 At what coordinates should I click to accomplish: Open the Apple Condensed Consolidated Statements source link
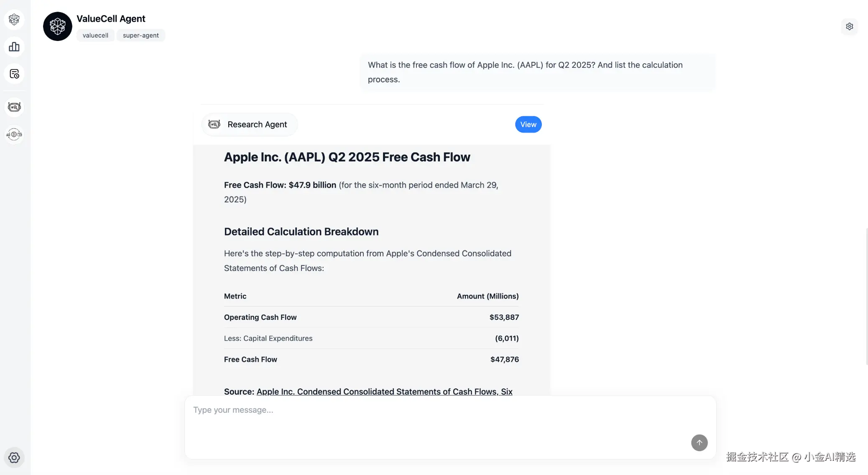pos(384,391)
